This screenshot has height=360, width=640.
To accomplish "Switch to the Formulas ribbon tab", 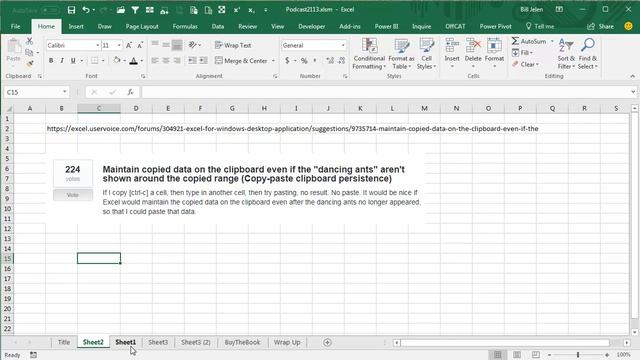I will [x=185, y=27].
